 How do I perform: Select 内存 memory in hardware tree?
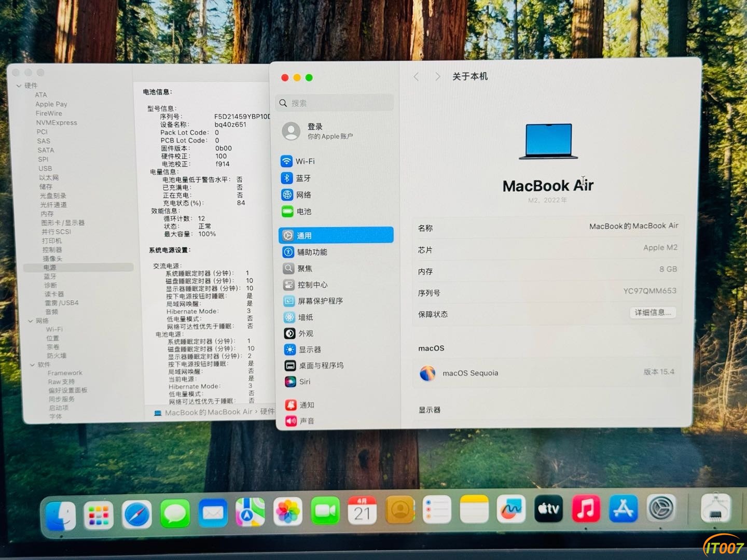47,214
